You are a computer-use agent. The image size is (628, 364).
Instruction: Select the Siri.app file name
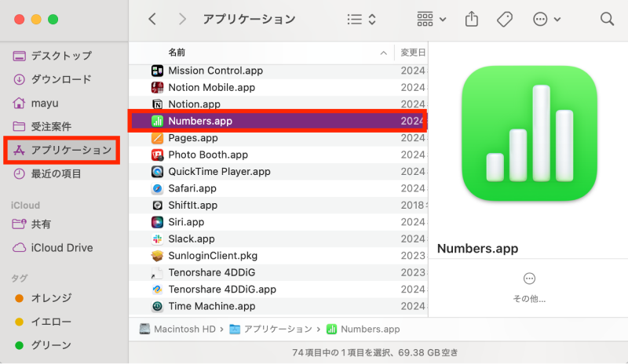tap(186, 222)
